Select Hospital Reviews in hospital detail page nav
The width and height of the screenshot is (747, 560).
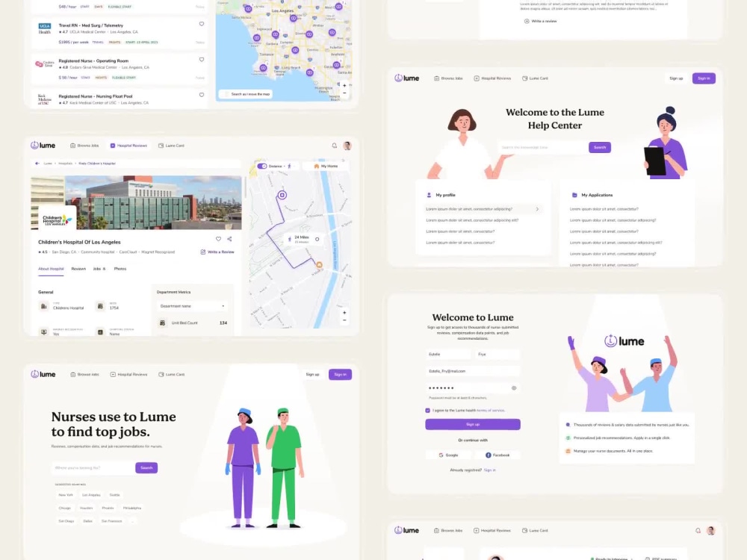(128, 146)
